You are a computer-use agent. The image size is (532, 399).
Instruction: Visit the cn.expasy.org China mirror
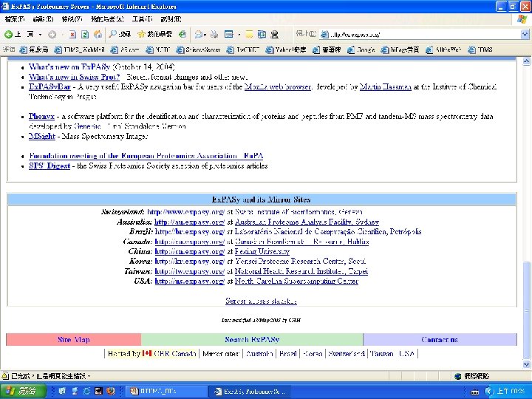point(189,252)
